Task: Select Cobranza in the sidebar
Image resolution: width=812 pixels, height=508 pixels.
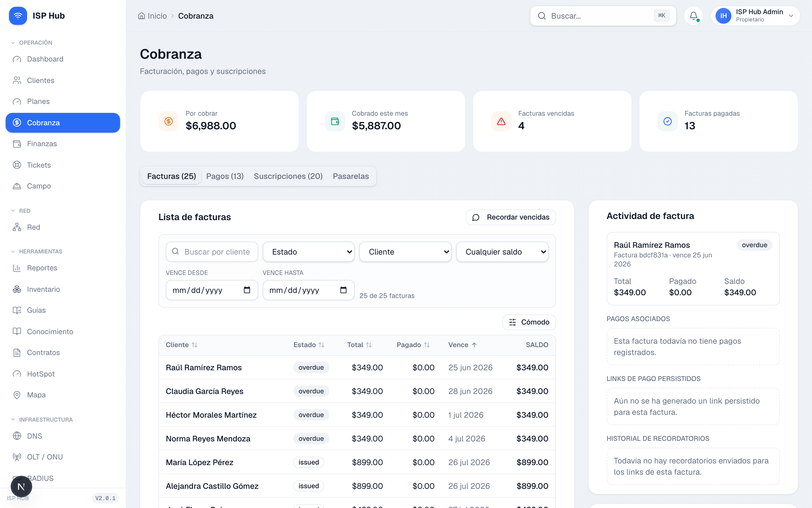Action: pyautogui.click(x=63, y=123)
